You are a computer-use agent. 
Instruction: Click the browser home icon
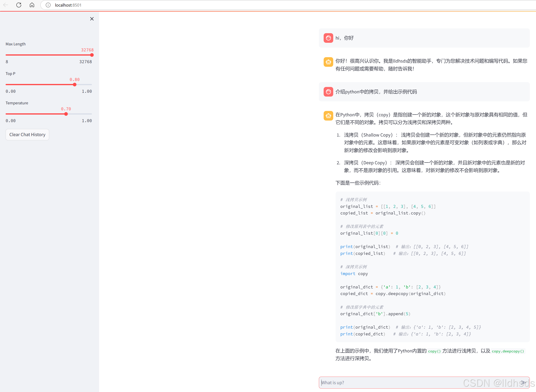click(x=32, y=5)
